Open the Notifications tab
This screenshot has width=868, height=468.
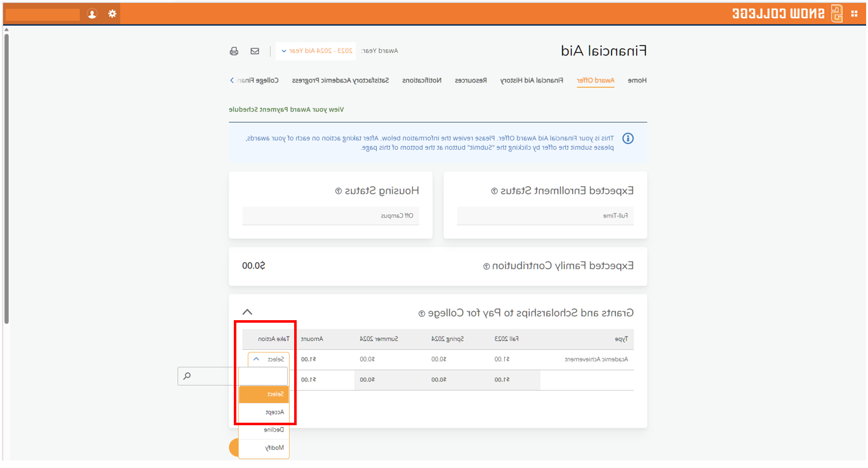422,81
